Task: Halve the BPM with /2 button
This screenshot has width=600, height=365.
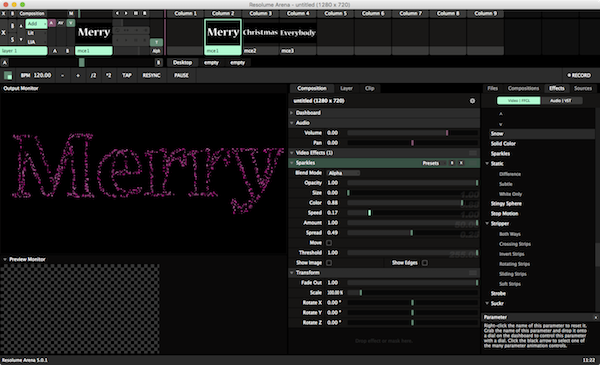Action: (93, 75)
